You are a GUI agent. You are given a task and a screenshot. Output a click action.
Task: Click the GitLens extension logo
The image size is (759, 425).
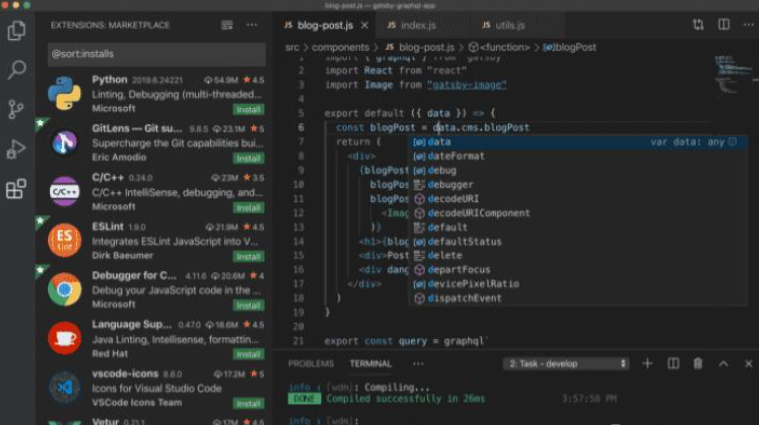pyautogui.click(x=64, y=142)
